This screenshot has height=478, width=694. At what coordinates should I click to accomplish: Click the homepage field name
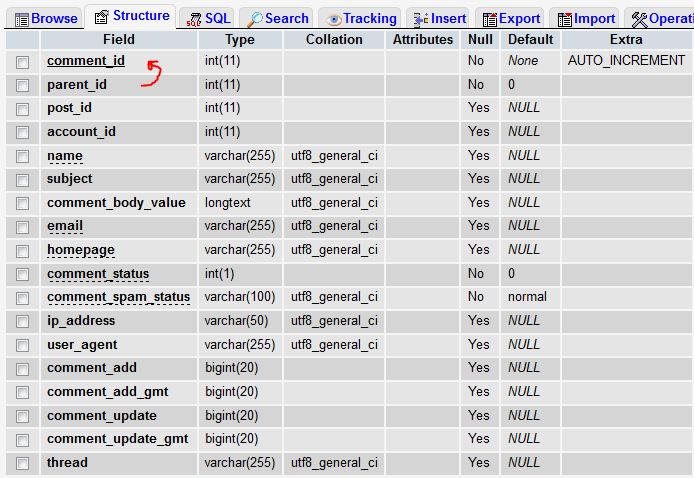pos(81,250)
